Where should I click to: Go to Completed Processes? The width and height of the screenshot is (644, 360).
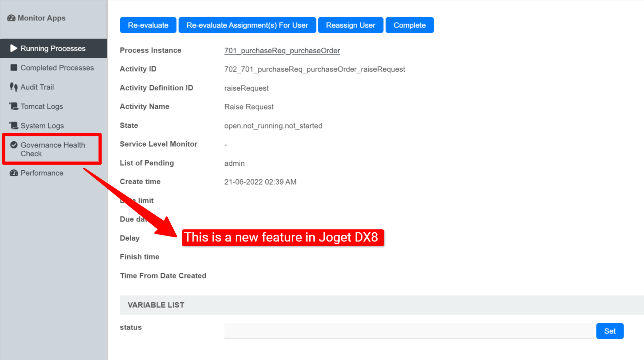(x=54, y=68)
